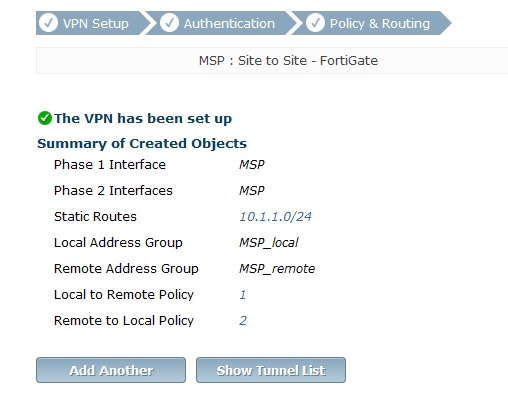Screen dimensions: 508x408
Task: Click the Static Routes label
Action: [95, 217]
